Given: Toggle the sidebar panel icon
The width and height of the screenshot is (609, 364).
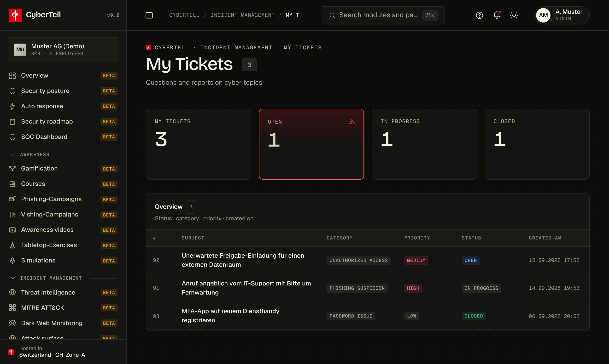Looking at the screenshot, I should pos(149,15).
